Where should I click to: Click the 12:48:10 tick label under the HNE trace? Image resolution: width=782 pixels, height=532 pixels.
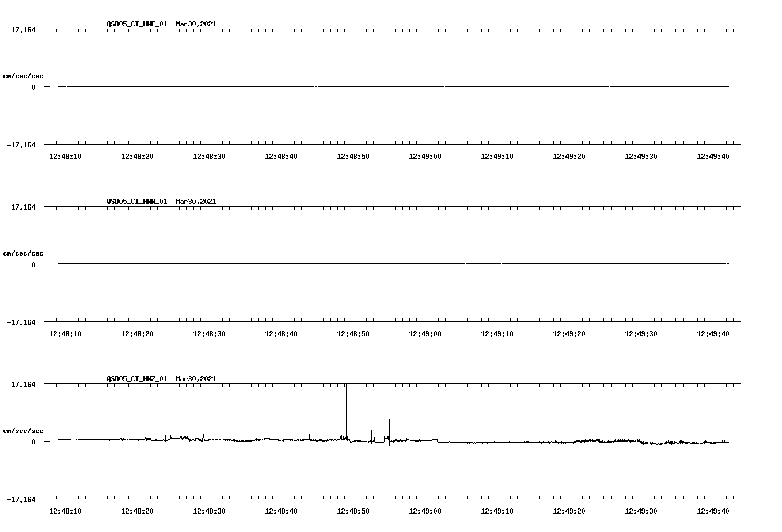coord(65,155)
